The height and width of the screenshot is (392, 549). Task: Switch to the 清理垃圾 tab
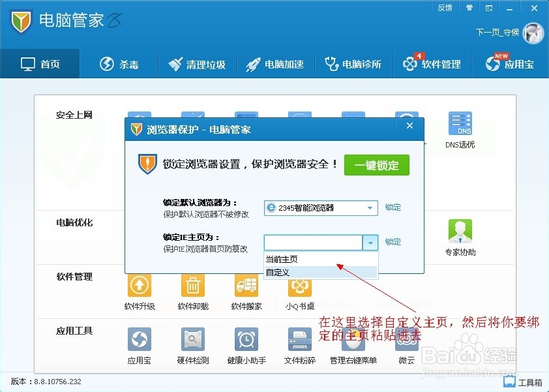coord(197,64)
